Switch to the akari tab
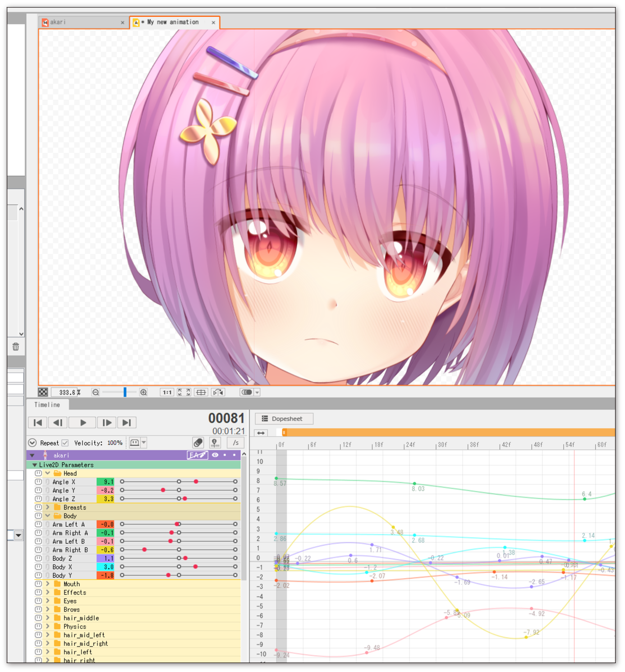625x672 pixels. pyautogui.click(x=59, y=22)
